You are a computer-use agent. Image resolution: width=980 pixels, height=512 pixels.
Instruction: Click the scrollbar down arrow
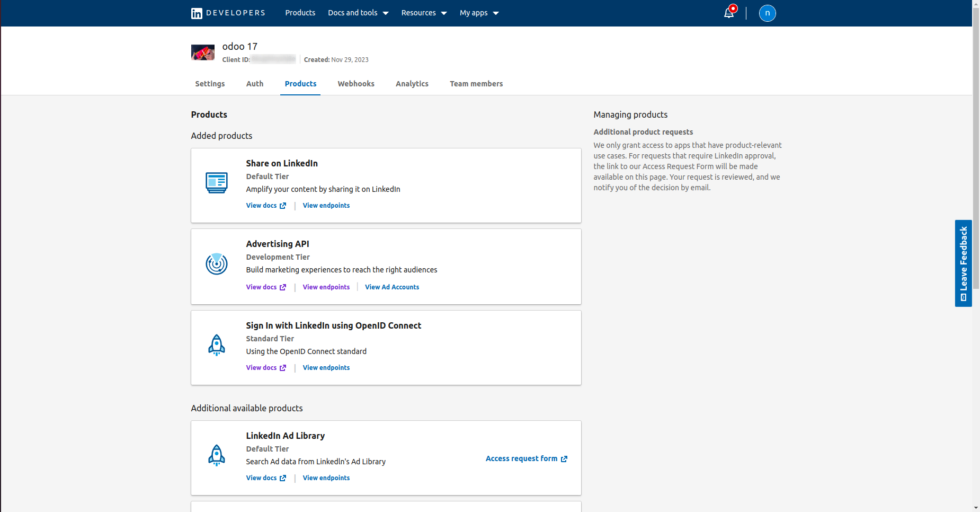tap(976, 508)
